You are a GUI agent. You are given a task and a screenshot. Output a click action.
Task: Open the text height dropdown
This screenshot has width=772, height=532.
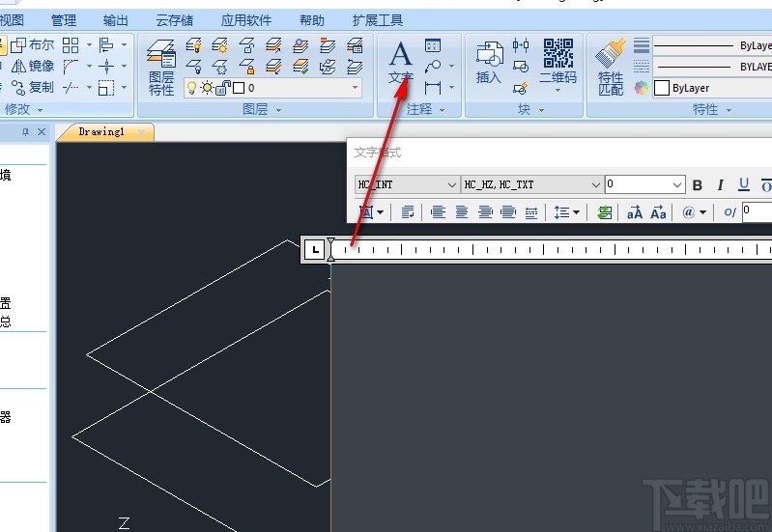tap(677, 185)
